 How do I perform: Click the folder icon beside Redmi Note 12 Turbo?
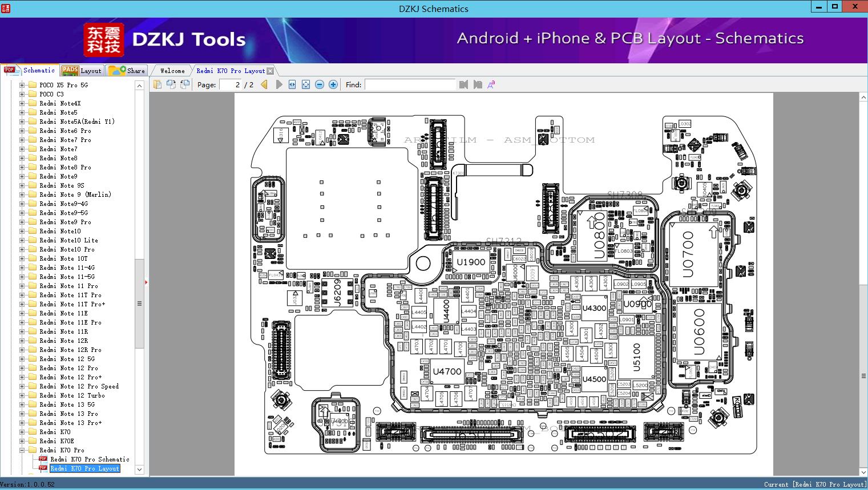[33, 395]
